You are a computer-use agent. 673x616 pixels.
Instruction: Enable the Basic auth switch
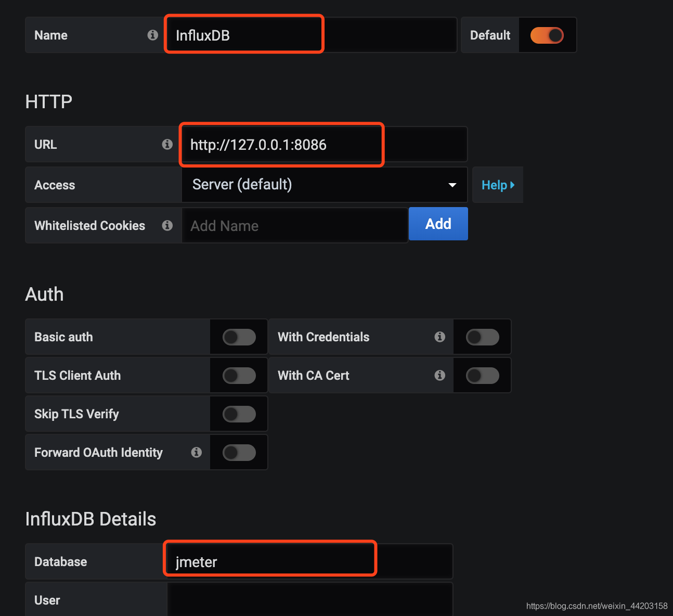coord(239,337)
